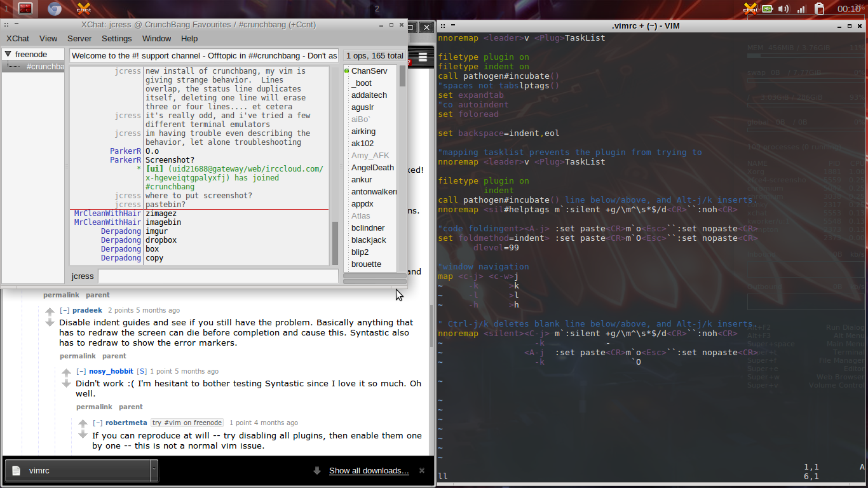Click the jcress nickname button beside the input

tap(83, 276)
